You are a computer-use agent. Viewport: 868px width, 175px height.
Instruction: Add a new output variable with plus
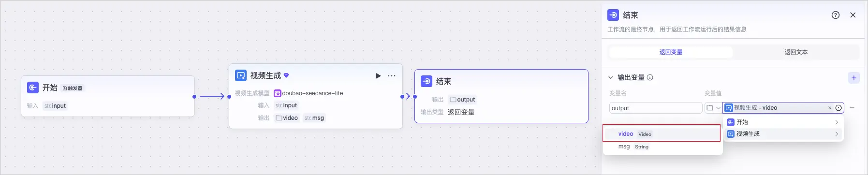tap(854, 78)
